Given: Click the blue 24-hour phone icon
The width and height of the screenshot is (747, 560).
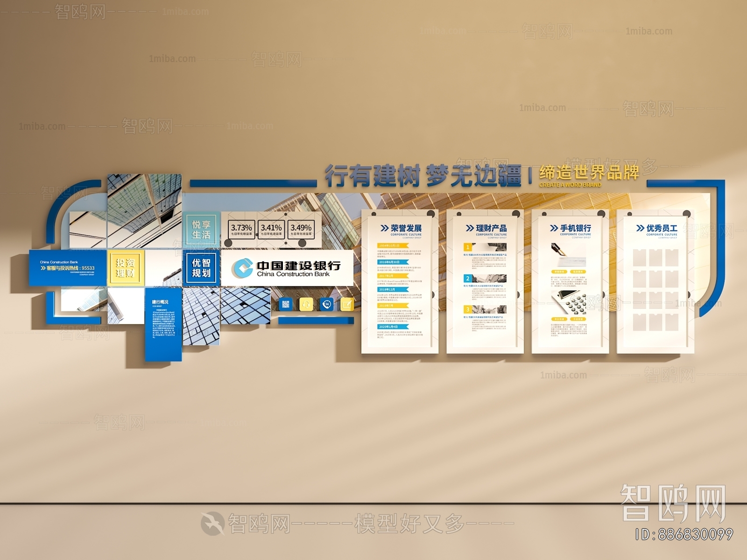Looking at the screenshot, I should pyautogui.click(x=326, y=305).
